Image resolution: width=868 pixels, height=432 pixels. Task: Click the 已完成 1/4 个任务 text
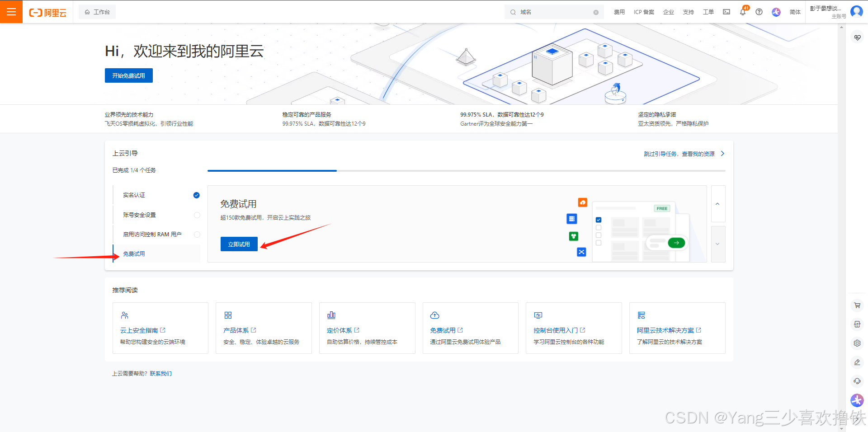pos(134,170)
